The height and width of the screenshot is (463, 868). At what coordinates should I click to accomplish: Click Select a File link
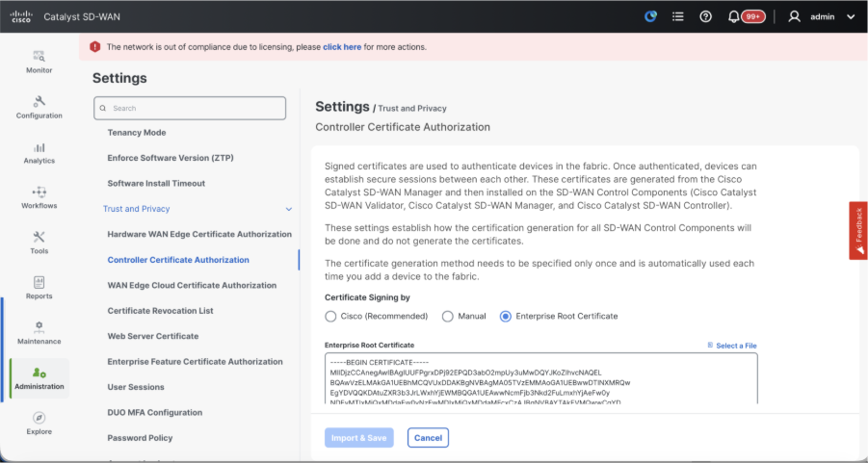(x=732, y=346)
